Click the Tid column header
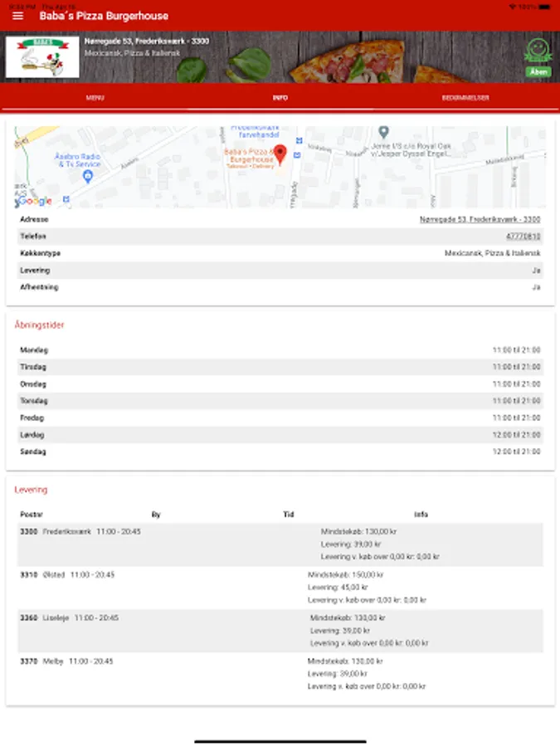Viewport: 560px width, 747px height. pyautogui.click(x=289, y=515)
